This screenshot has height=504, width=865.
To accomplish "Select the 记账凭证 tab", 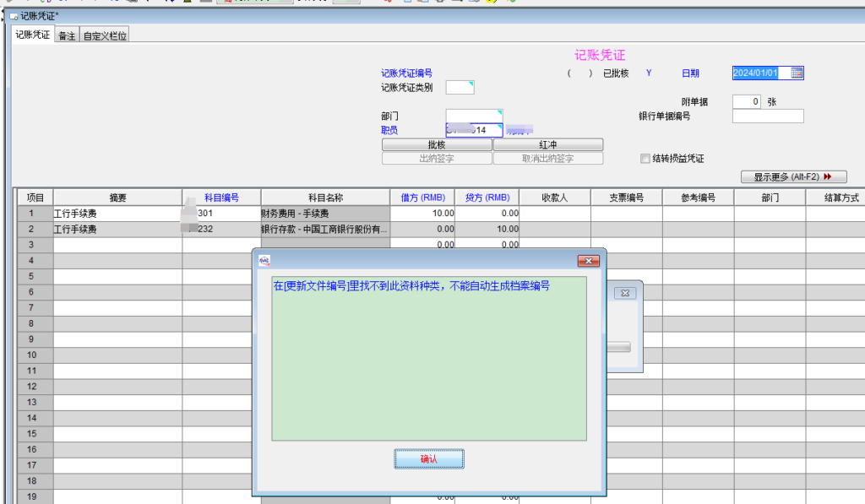I will pos(33,35).
